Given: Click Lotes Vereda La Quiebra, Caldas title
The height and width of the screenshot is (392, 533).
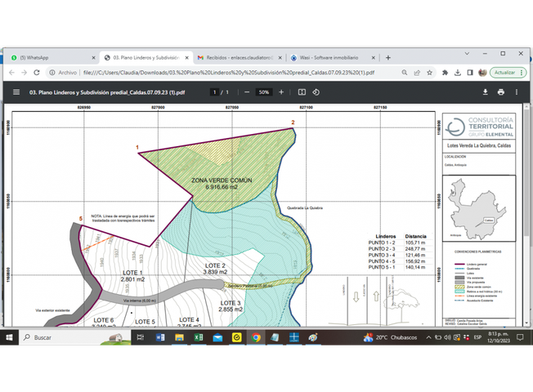Looking at the screenshot, I should [x=479, y=145].
